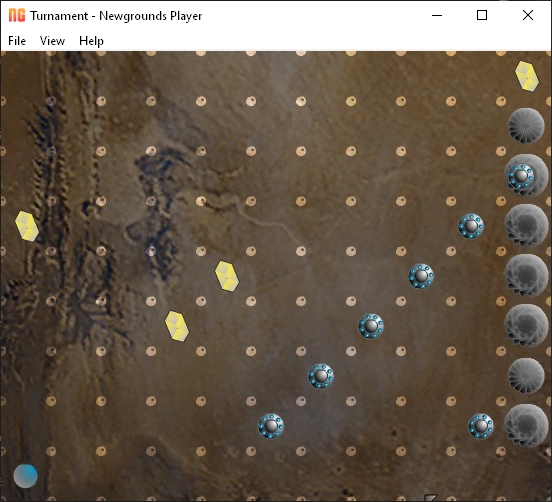The width and height of the screenshot is (552, 502).
Task: Click the blue-ringed orb second from the left
Action: [321, 376]
